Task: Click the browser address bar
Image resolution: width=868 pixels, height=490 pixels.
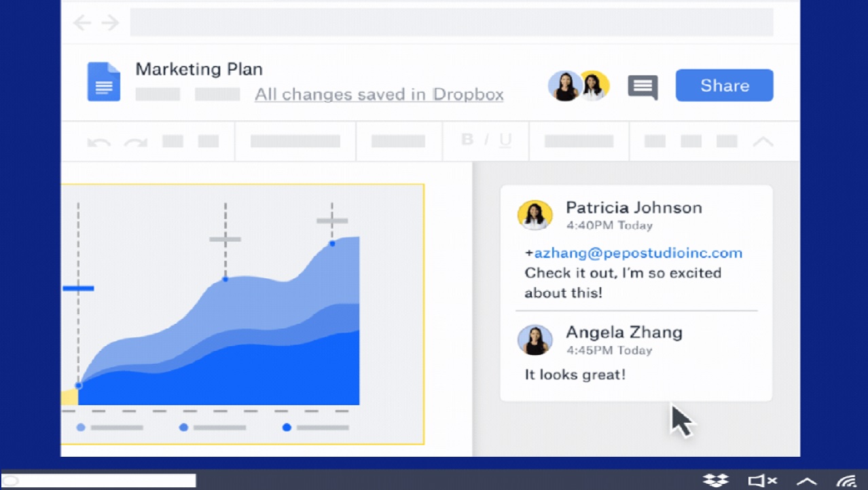Action: 451,23
